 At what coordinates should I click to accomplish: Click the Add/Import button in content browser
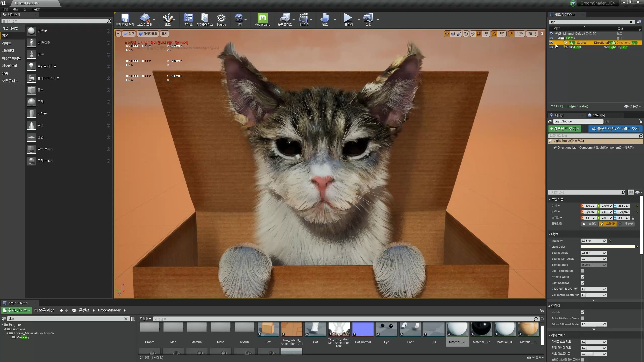(17, 310)
